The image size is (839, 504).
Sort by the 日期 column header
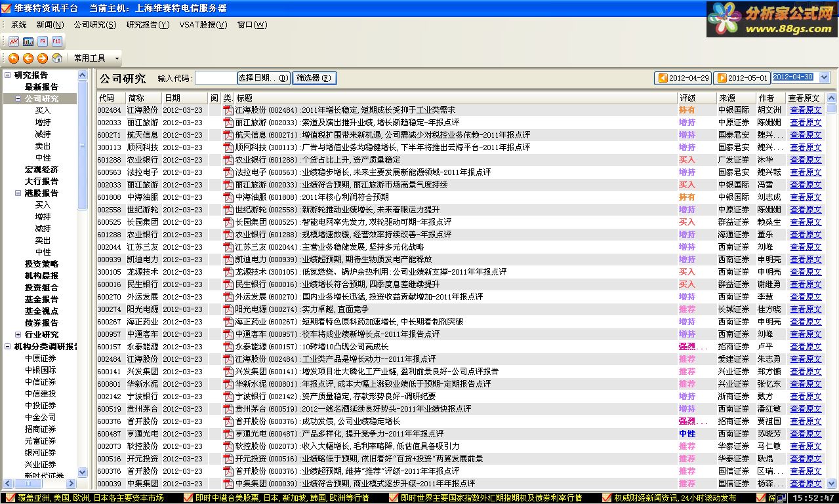(x=185, y=98)
